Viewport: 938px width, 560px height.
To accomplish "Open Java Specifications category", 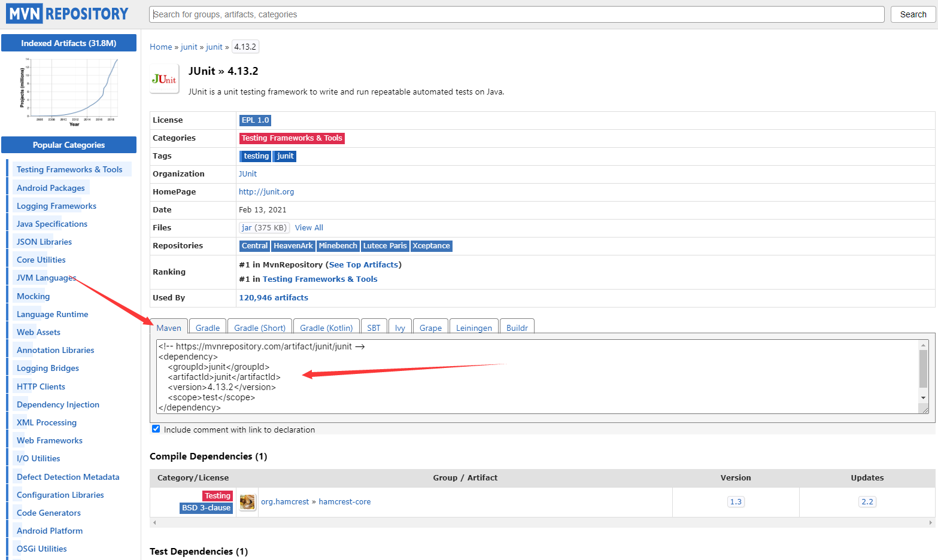I will pyautogui.click(x=52, y=224).
